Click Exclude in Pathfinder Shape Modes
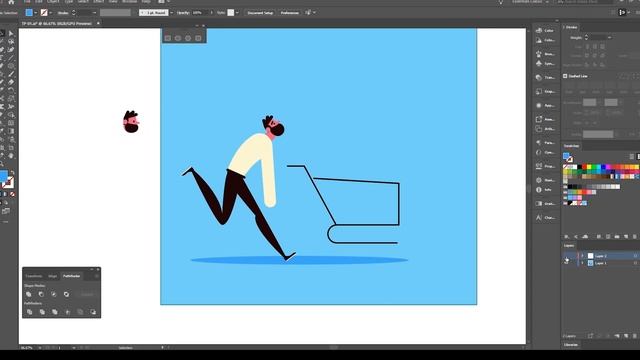Viewport: 640px width, 360px height. (x=67, y=294)
